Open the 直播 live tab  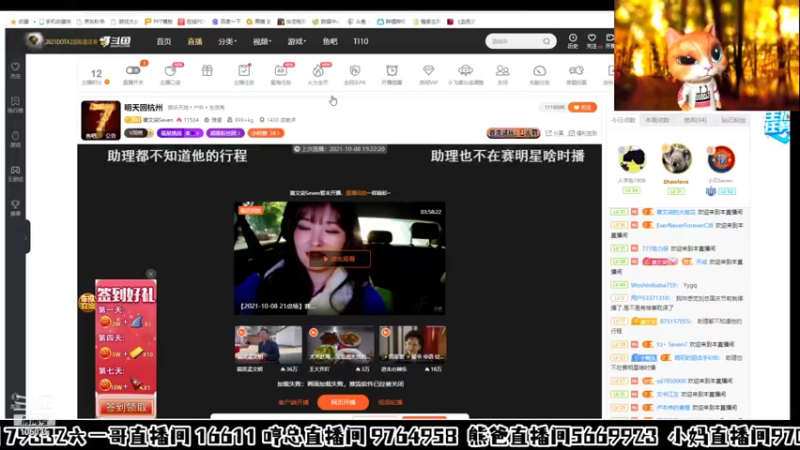[x=195, y=41]
